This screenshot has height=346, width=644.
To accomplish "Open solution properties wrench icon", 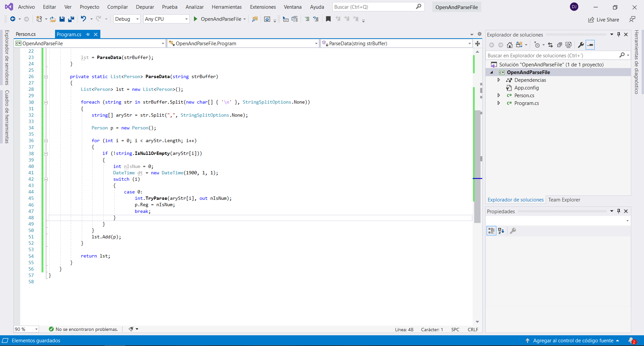I will (x=581, y=45).
